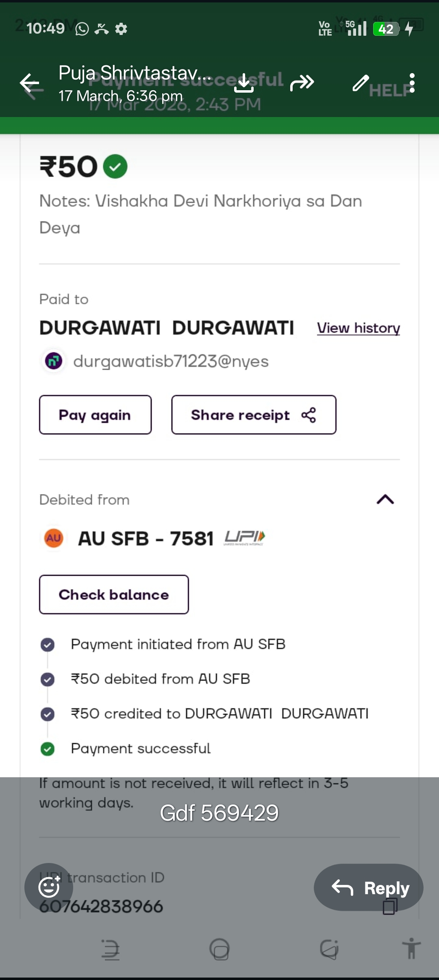Open the View history link

click(x=358, y=328)
